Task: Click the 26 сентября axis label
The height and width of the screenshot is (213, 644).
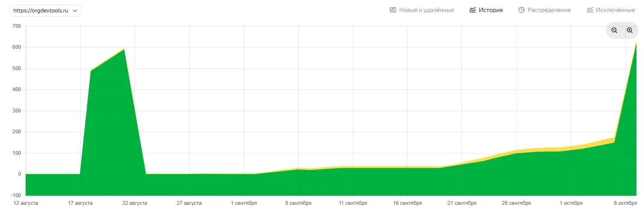Action: point(517,203)
